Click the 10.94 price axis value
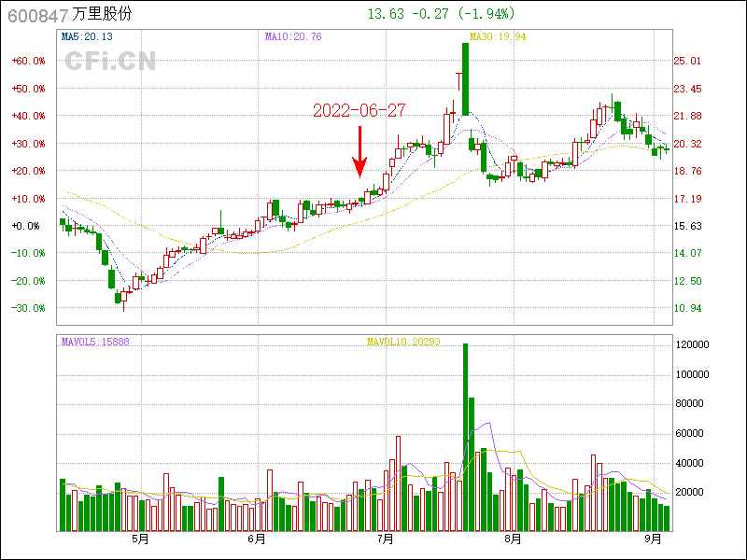 pos(687,308)
